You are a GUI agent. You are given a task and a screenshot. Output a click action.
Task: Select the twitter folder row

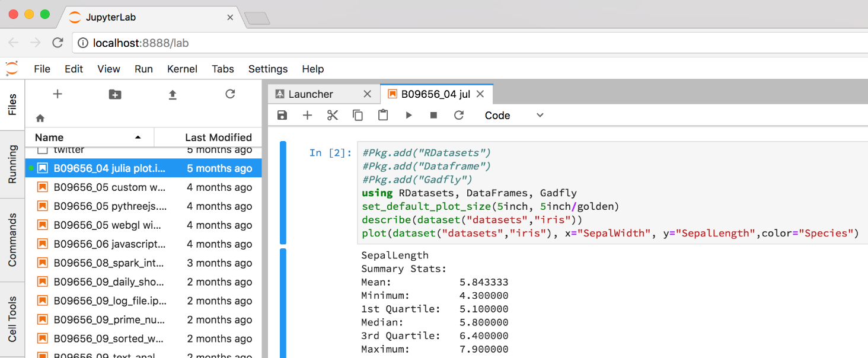pyautogui.click(x=143, y=151)
